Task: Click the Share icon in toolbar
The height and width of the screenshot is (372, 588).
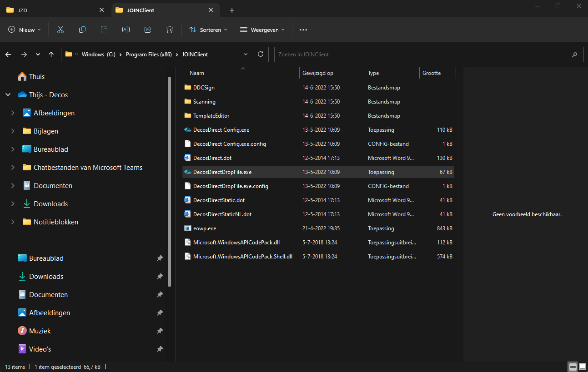Action: [148, 30]
